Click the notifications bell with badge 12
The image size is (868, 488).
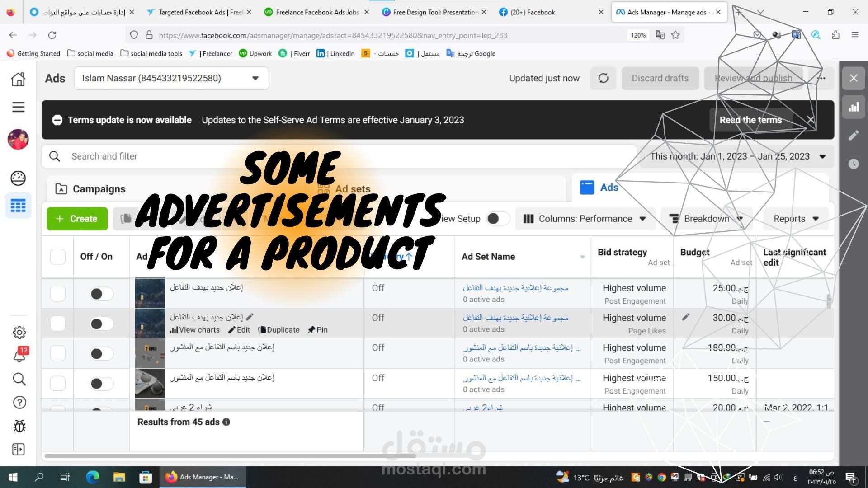pyautogui.click(x=19, y=355)
